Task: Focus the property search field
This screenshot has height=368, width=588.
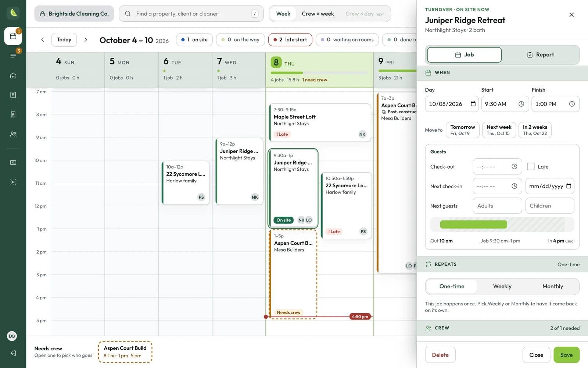Action: coord(191,14)
